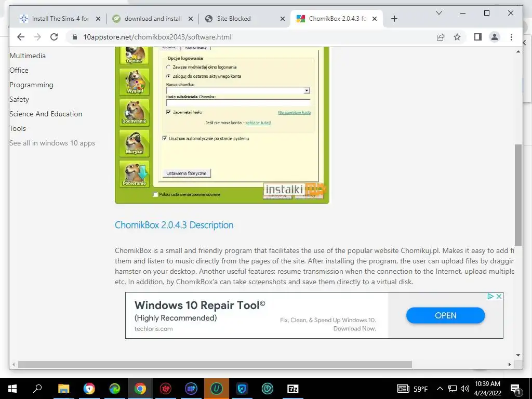Image resolution: width=532 pixels, height=399 pixels.
Task: Open the Tools category
Action: tap(18, 129)
